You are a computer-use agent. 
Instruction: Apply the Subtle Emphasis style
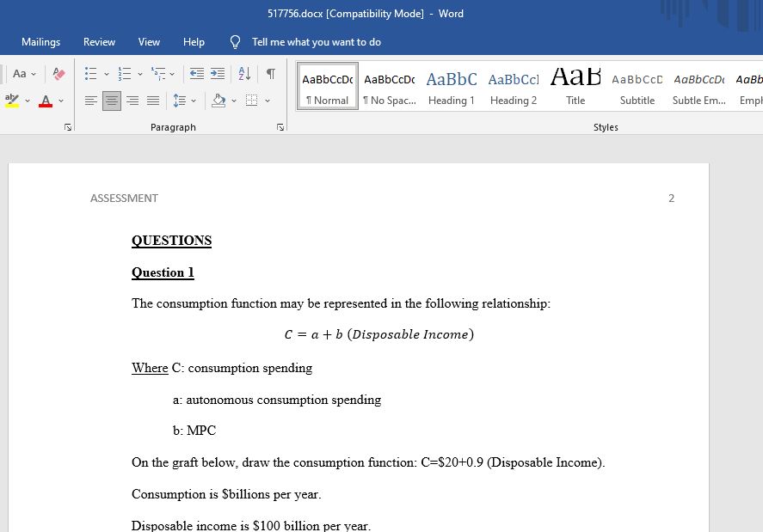698,86
